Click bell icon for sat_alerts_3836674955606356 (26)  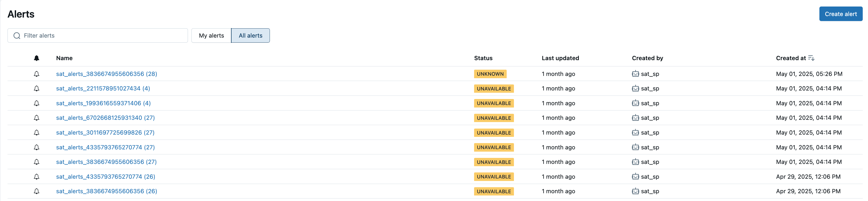click(x=37, y=191)
